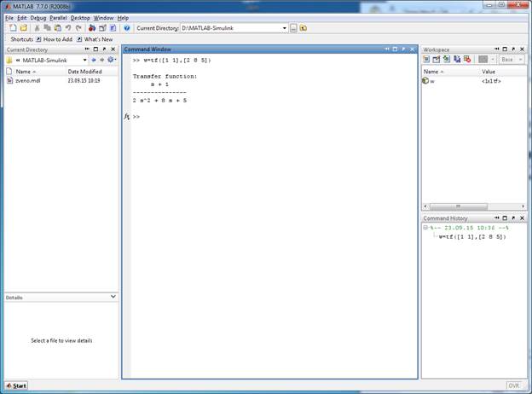Delete selected Workspace variable icon
This screenshot has height=394, width=532.
click(x=467, y=60)
